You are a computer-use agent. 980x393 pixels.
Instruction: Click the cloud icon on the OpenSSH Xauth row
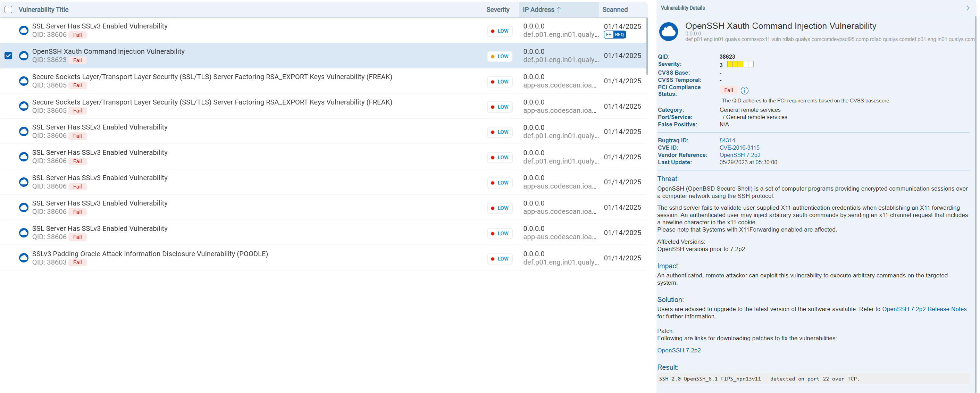[x=24, y=56]
